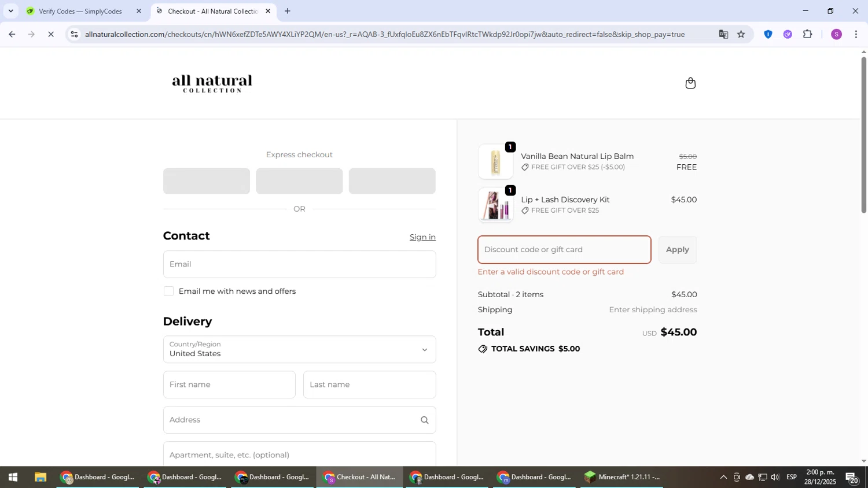Screen dimensions: 868x488
Task: Focus the Apartment, suite, etc. field
Action: tap(299, 454)
